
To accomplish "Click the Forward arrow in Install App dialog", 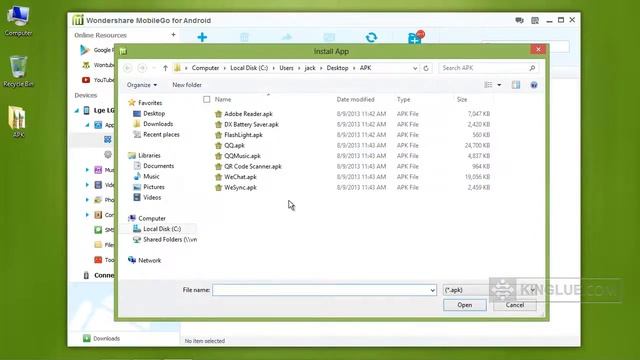I will [x=142, y=68].
